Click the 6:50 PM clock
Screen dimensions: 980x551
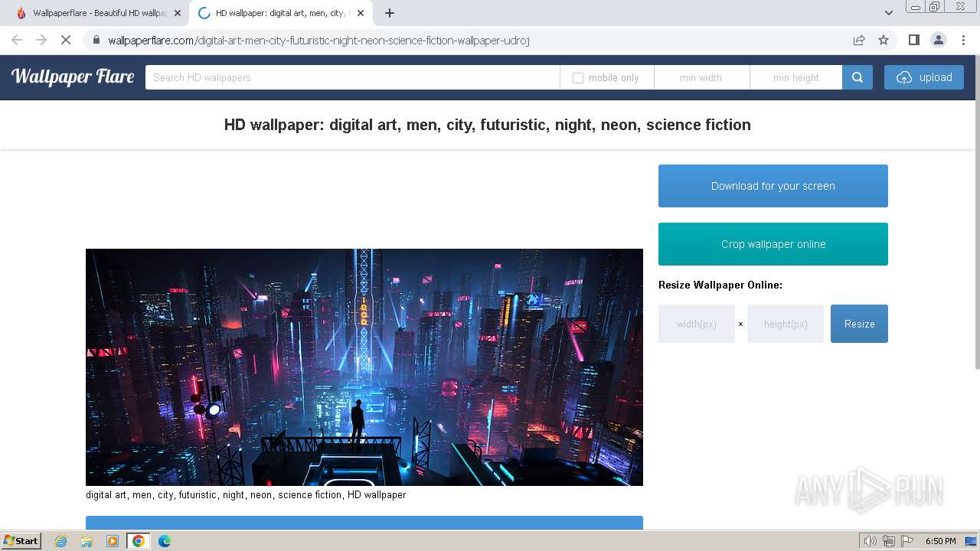pyautogui.click(x=940, y=541)
